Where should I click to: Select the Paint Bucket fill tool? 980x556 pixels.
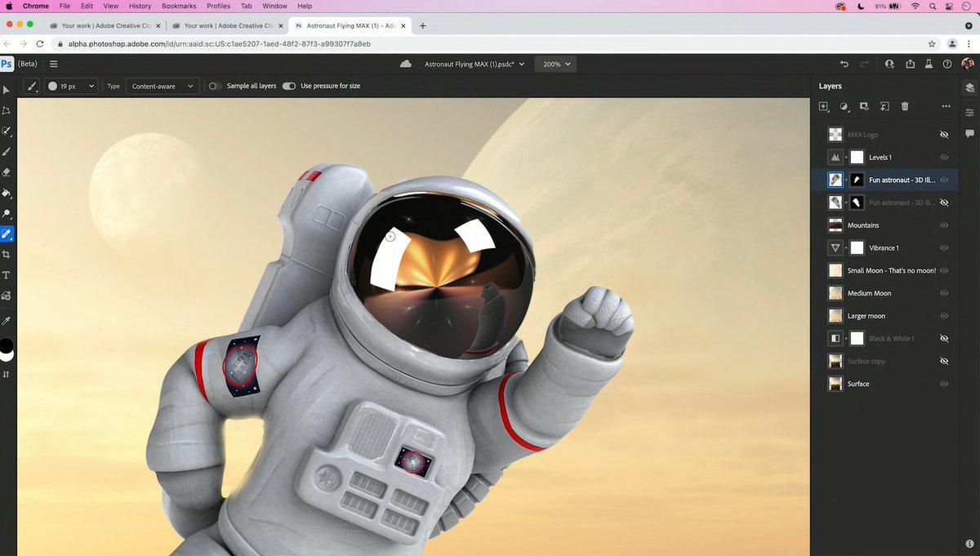coord(7,193)
